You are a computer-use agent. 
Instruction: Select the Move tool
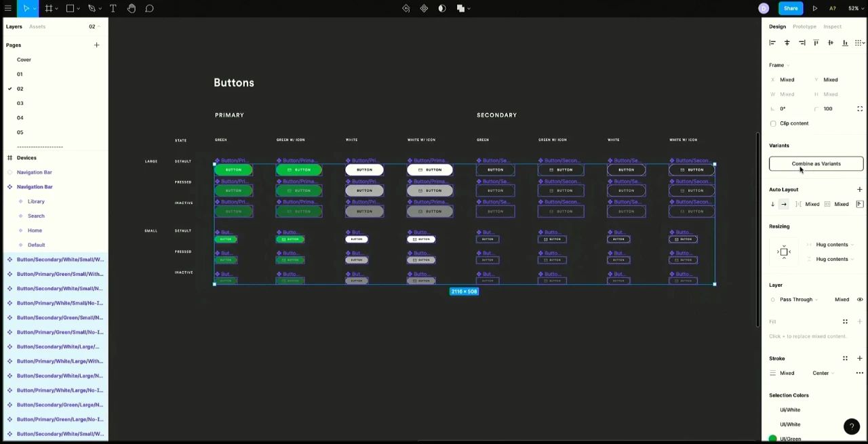point(26,8)
